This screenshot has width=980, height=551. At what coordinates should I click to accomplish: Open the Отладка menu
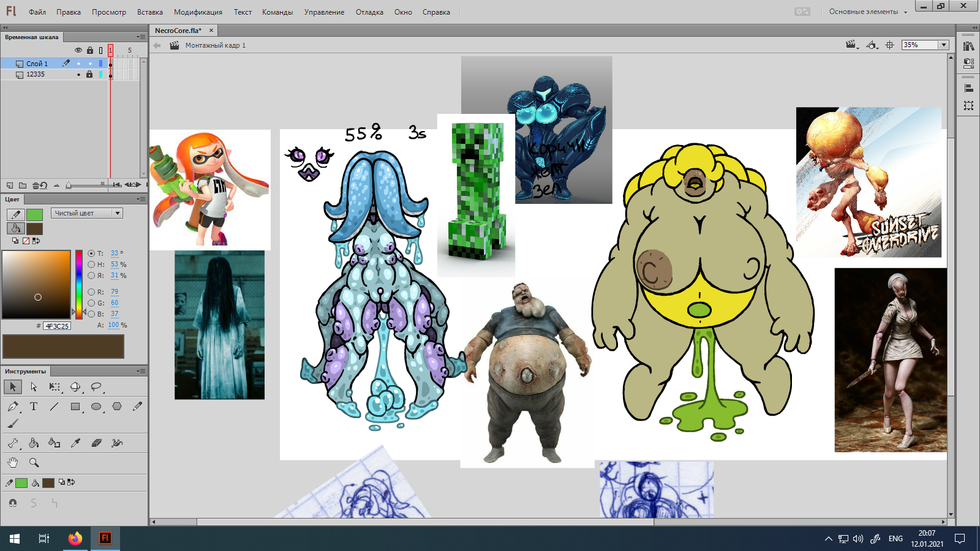click(369, 12)
